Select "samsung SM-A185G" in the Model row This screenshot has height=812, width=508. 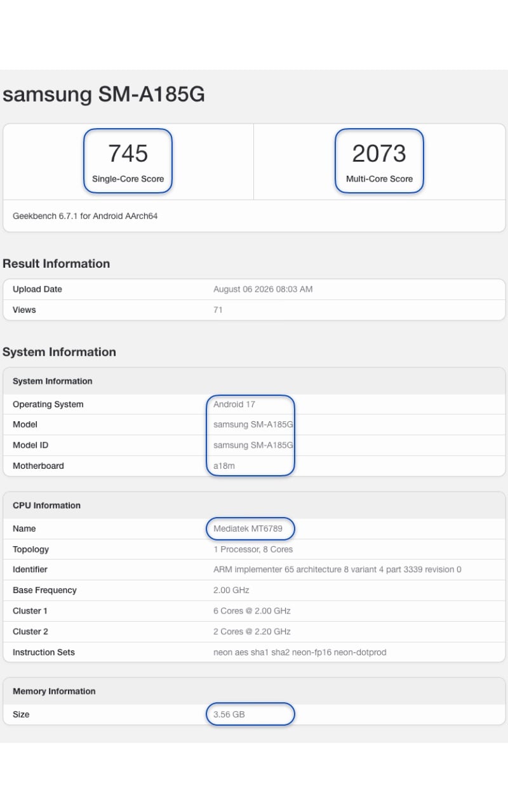pos(253,425)
